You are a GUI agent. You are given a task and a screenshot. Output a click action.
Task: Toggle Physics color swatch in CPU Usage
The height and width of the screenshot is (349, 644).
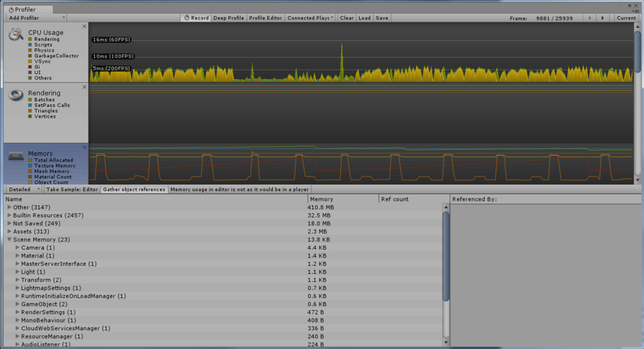point(30,50)
